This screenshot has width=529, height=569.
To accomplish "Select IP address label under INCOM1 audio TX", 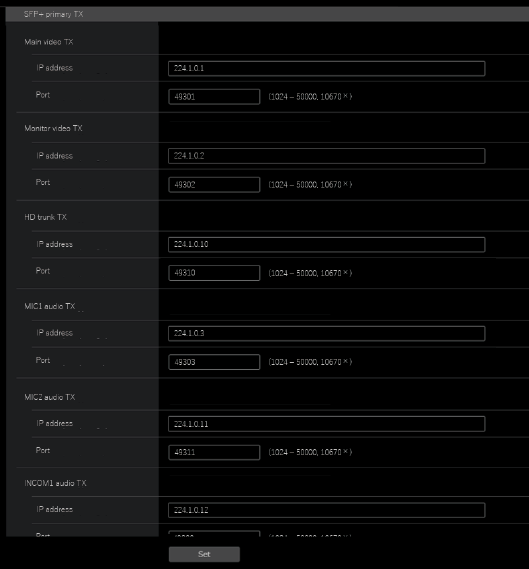I will (x=54, y=509).
